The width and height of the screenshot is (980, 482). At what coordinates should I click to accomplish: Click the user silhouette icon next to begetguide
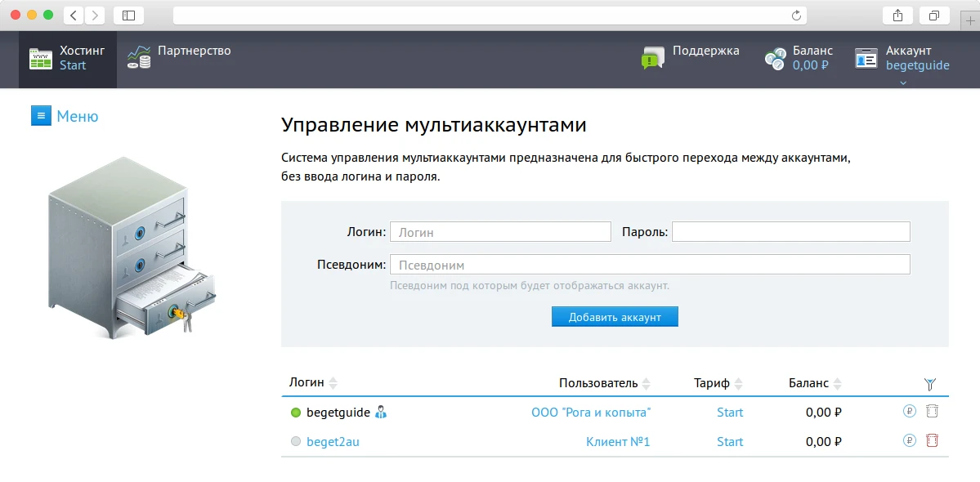(x=379, y=413)
